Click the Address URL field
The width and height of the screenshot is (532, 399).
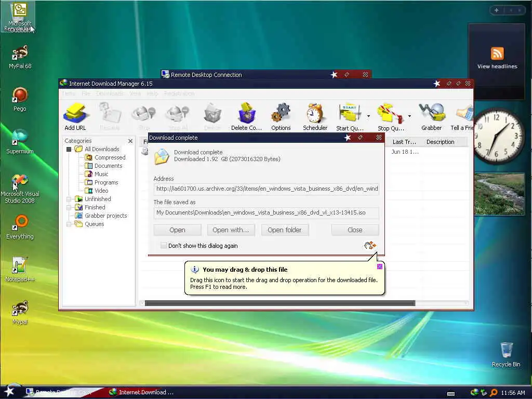(x=267, y=189)
